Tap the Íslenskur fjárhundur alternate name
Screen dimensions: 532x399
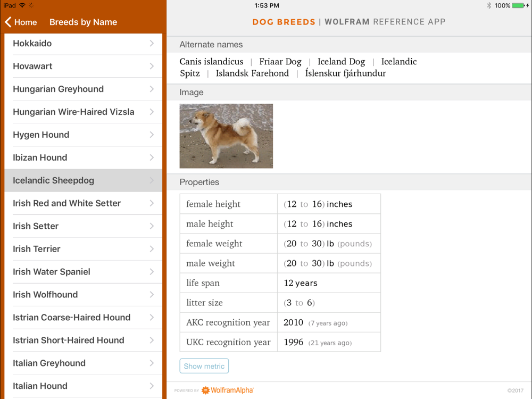[345, 73]
